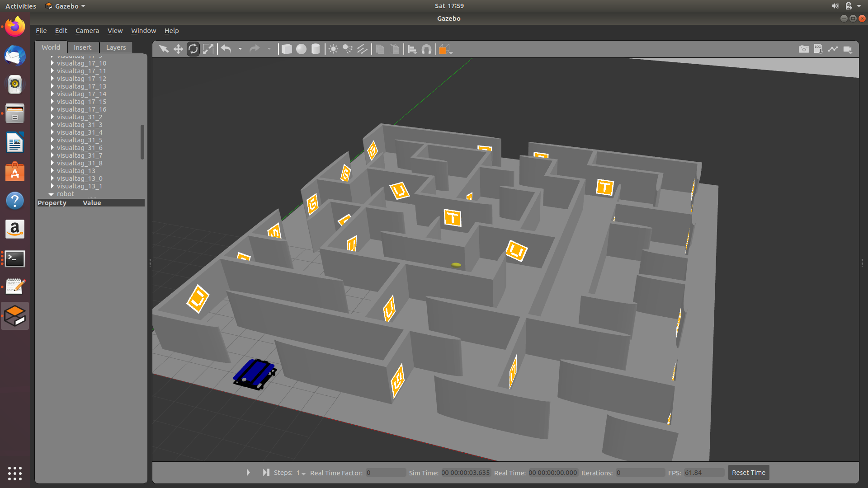
Task: Open the File menu
Action: pyautogui.click(x=41, y=31)
